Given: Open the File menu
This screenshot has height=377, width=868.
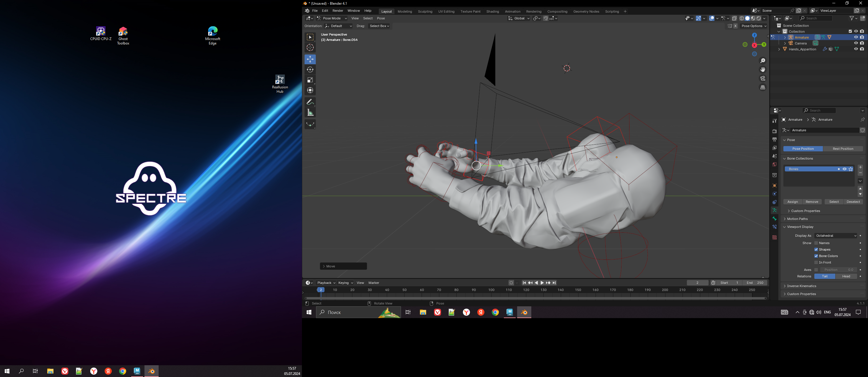Looking at the screenshot, I should pyautogui.click(x=315, y=11).
